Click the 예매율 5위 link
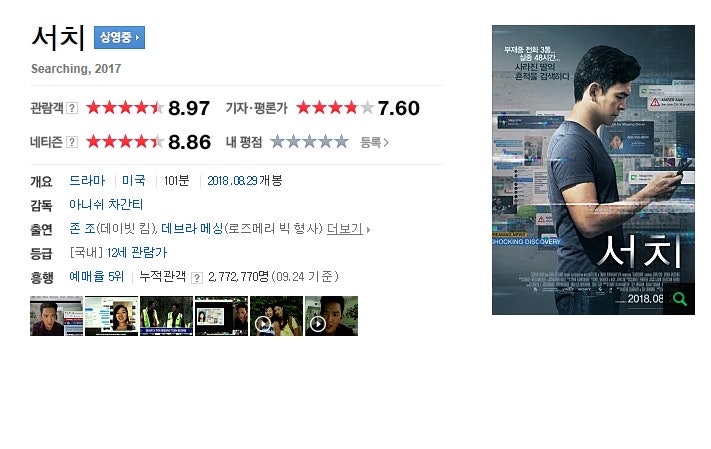This screenshot has width=711, height=449. (97, 276)
